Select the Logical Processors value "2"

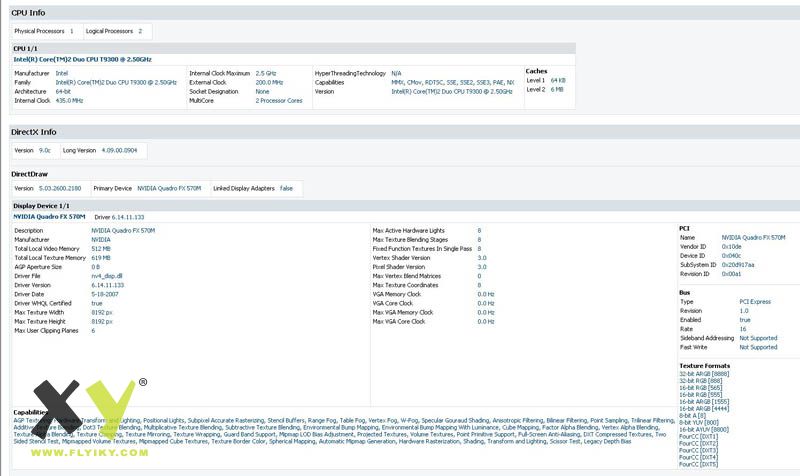pos(140,31)
